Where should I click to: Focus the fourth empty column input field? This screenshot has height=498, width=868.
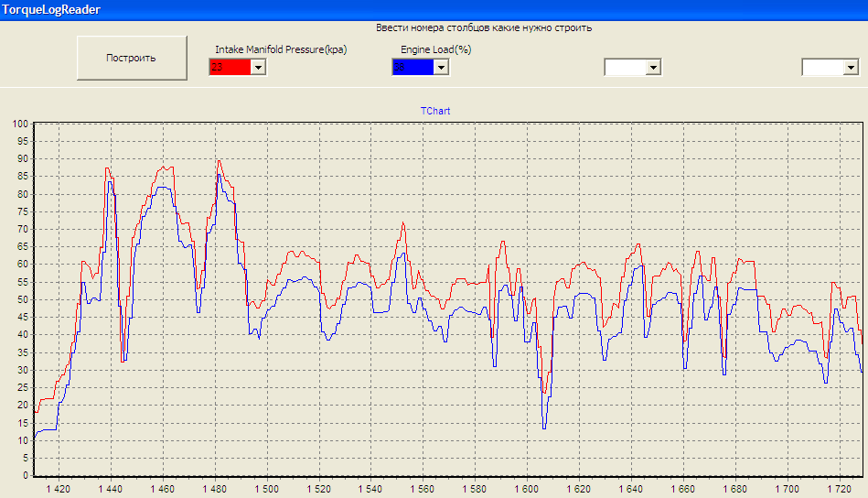[x=821, y=67]
